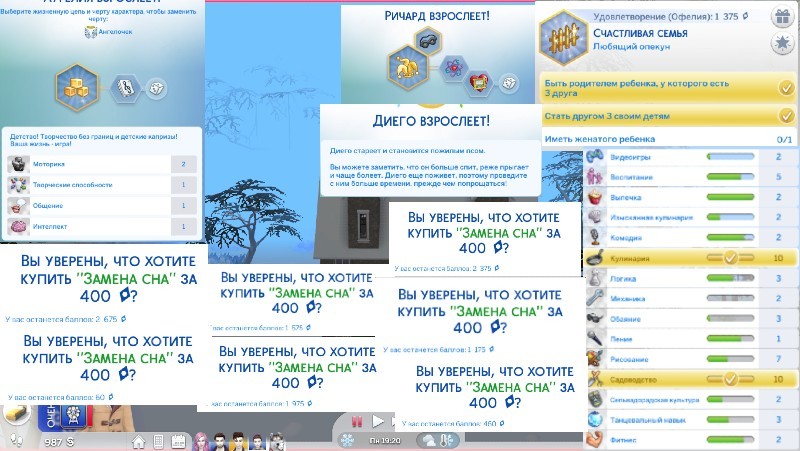Click the Иметь женатого ребенка milestone
The image size is (800, 451).
click(668, 139)
